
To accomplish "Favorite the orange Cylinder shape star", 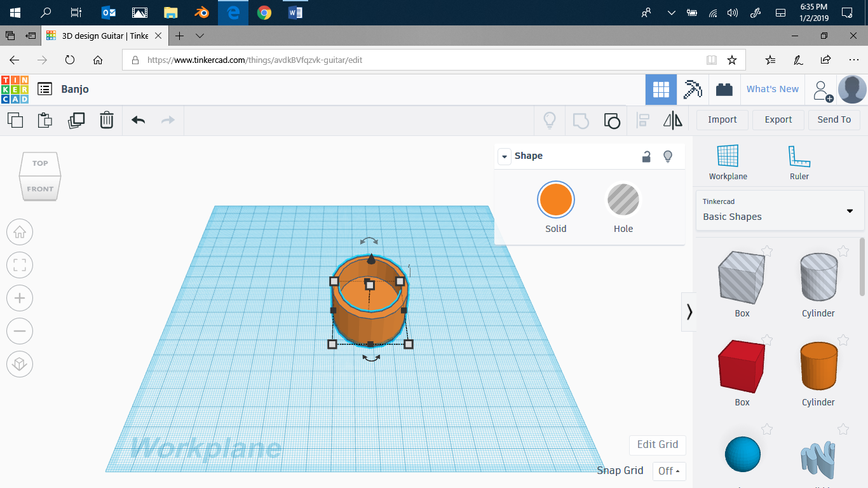I will [843, 340].
